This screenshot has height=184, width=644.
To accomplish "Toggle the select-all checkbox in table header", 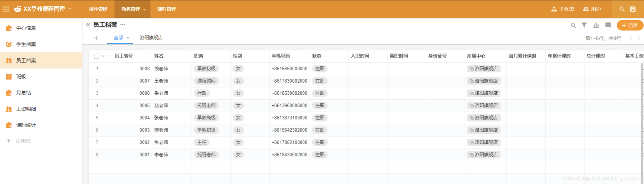I will [97, 56].
